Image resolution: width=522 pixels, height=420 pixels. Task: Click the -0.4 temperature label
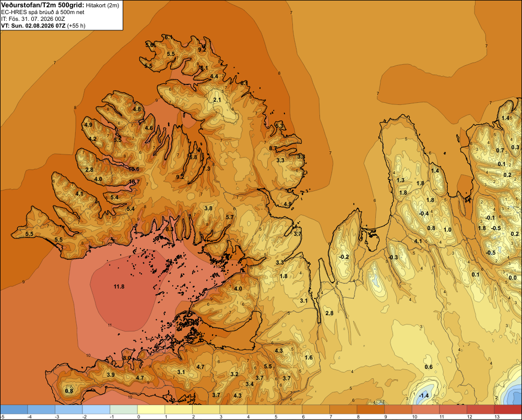click(x=424, y=213)
